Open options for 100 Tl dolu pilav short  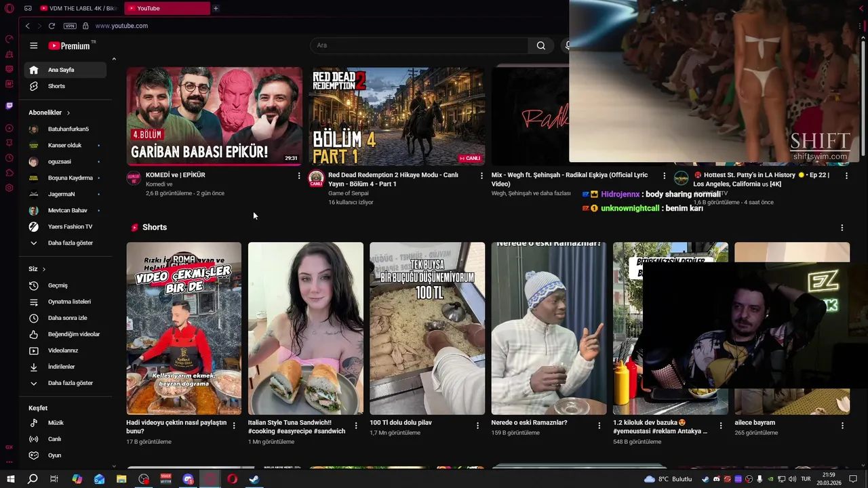tap(477, 426)
